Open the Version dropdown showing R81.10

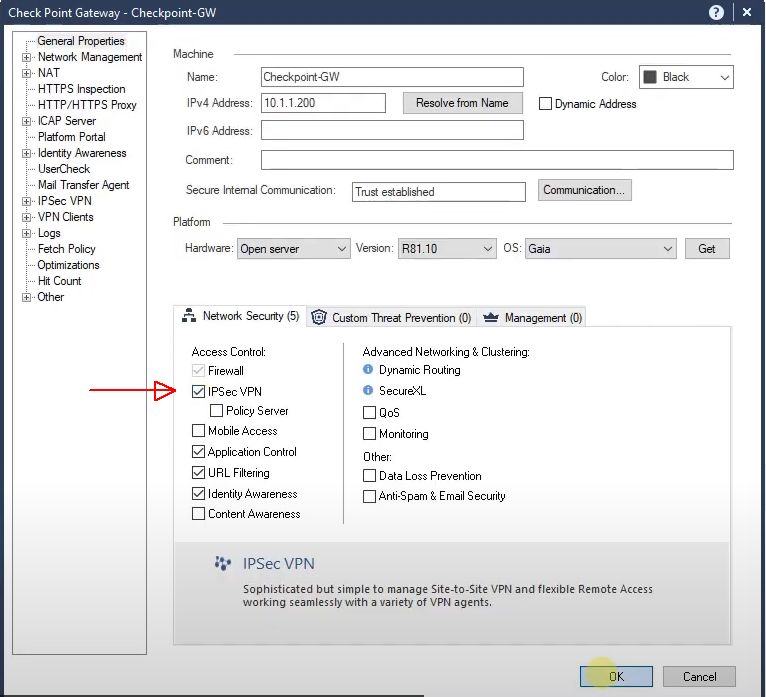click(447, 249)
